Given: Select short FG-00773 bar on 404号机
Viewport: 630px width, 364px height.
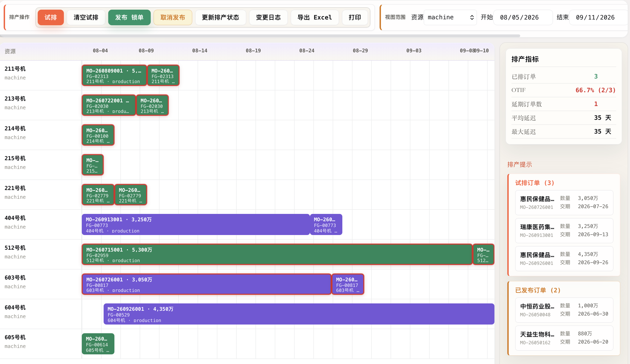Looking at the screenshot, I should (326, 224).
